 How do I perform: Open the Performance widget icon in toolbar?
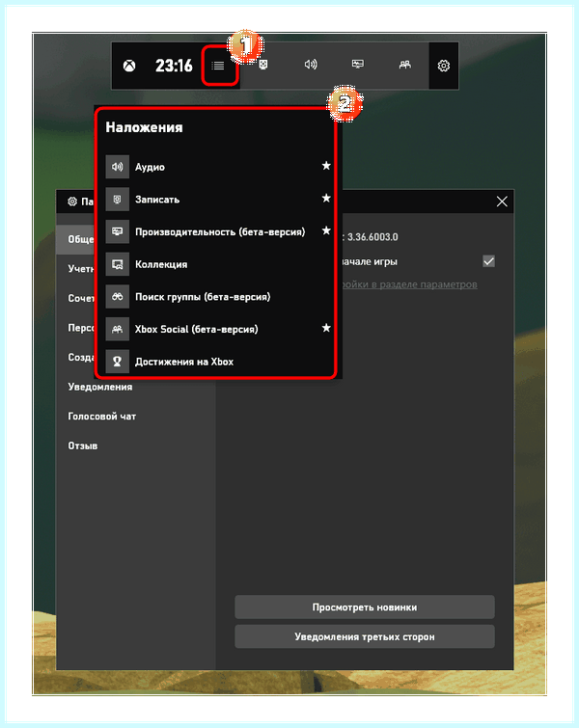coord(358,64)
